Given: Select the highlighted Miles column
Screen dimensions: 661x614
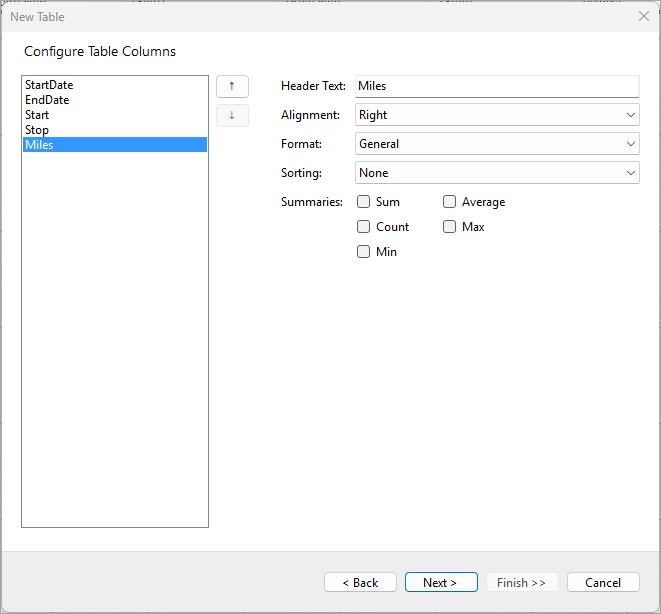Looking at the screenshot, I should coord(115,145).
